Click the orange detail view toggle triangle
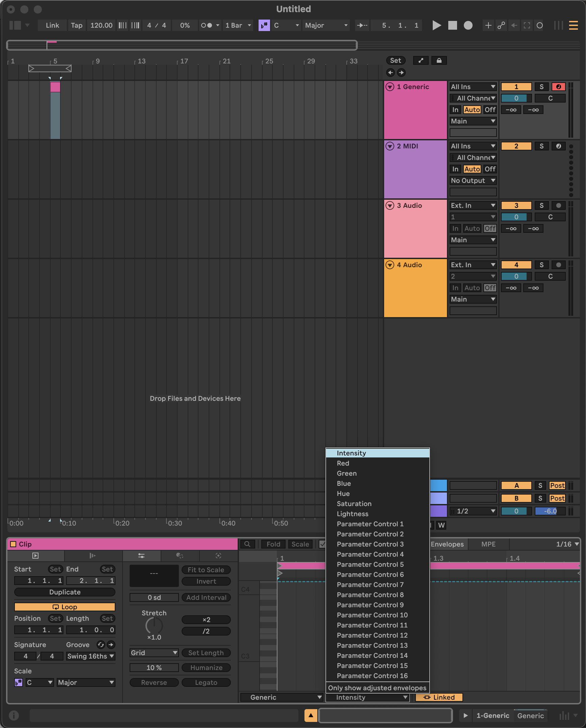 tap(311, 715)
